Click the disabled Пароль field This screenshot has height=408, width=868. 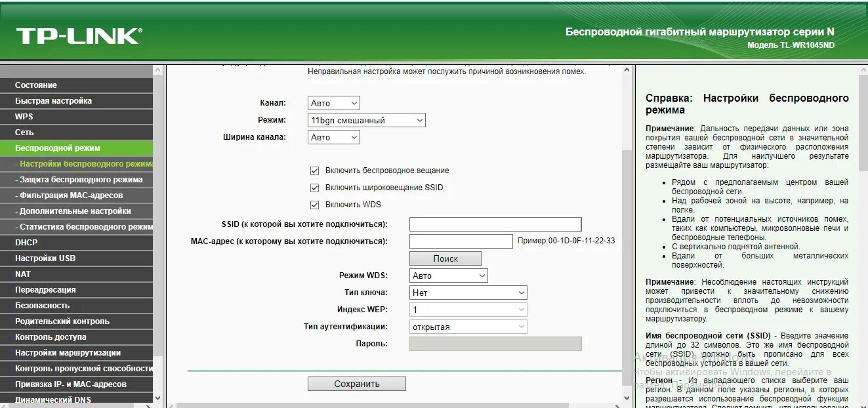click(x=495, y=344)
